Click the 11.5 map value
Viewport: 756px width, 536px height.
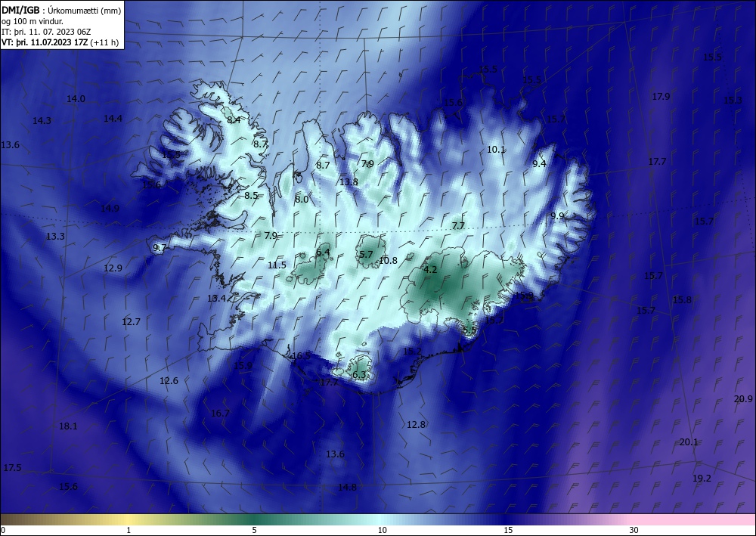(x=277, y=265)
